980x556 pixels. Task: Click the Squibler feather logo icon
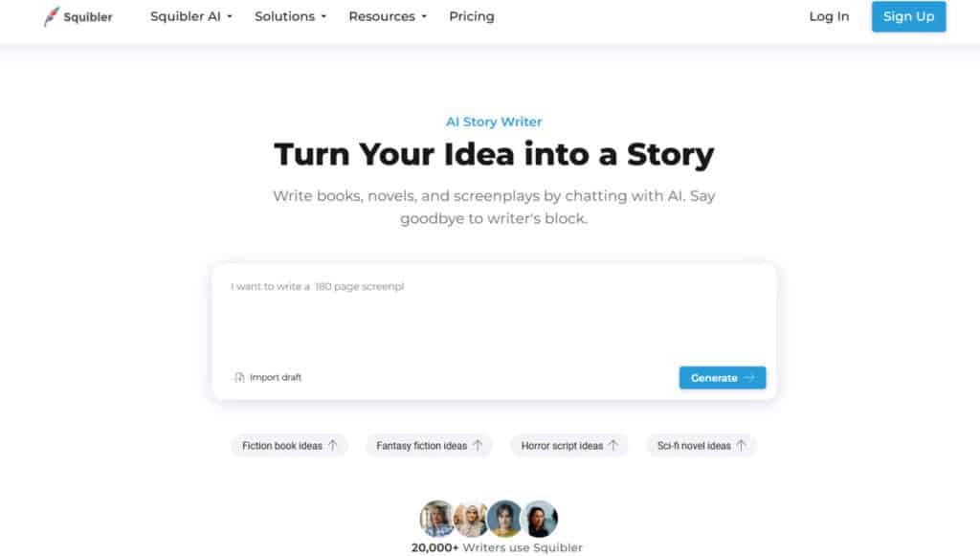coord(52,16)
